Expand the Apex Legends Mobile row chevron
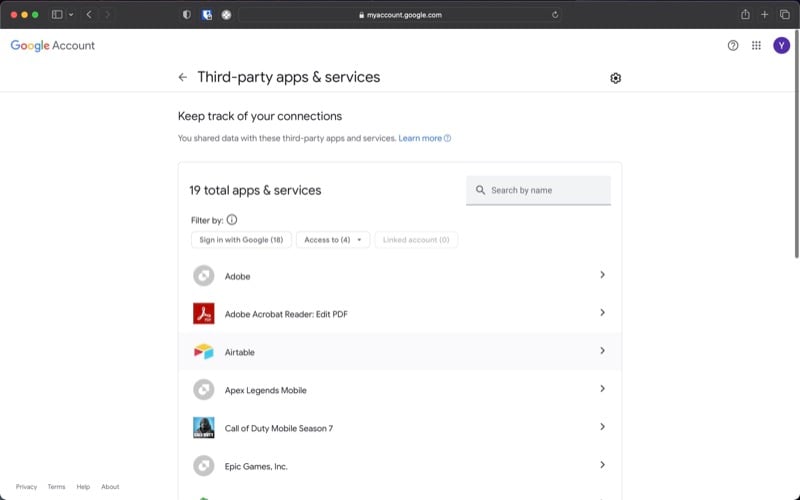800x500 pixels. 602,389
